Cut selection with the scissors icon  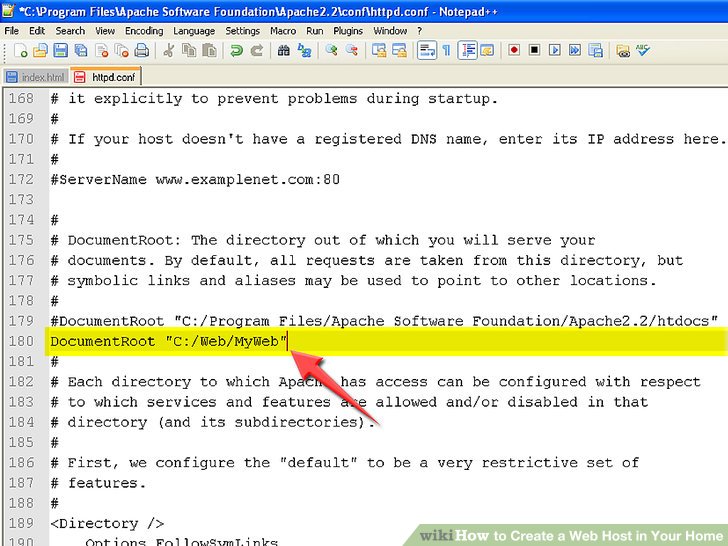[x=168, y=50]
